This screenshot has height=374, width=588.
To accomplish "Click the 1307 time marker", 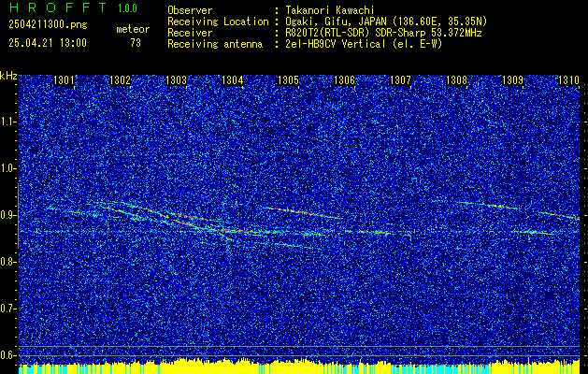I will (400, 80).
